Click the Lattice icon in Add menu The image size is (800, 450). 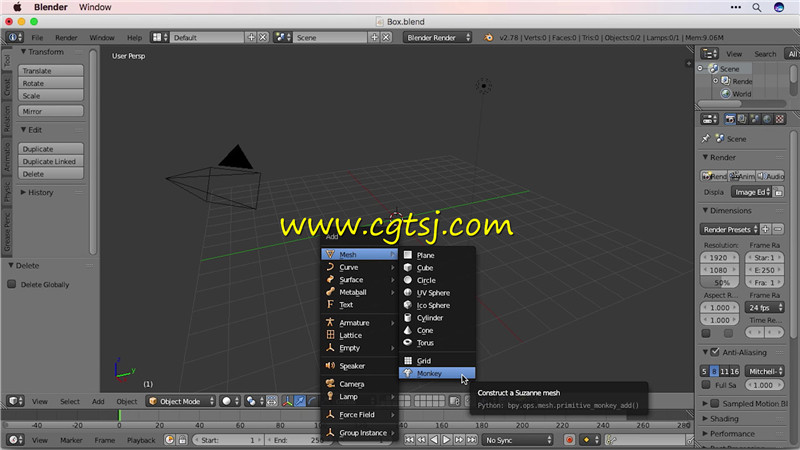(x=330, y=335)
